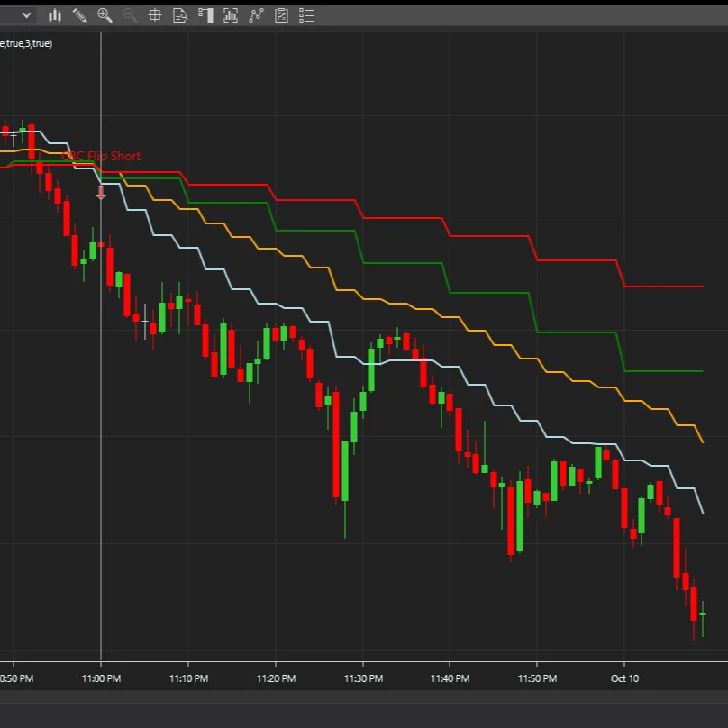Viewport: 728px width, 728px height.
Task: Click the 11:50 PM time axis label
Action: [x=537, y=678]
